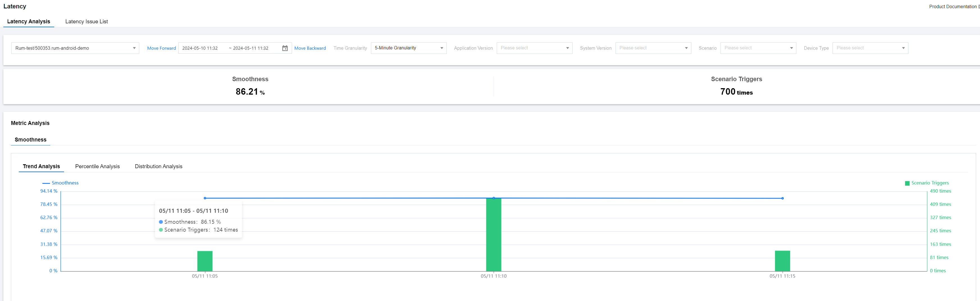Expand the Device Type dropdown

coord(870,48)
